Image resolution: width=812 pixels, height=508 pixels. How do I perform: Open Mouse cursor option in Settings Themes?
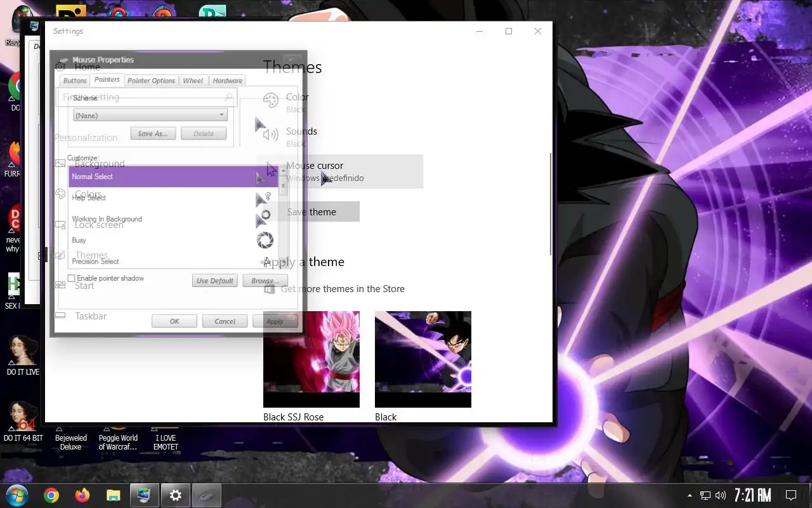(x=343, y=171)
